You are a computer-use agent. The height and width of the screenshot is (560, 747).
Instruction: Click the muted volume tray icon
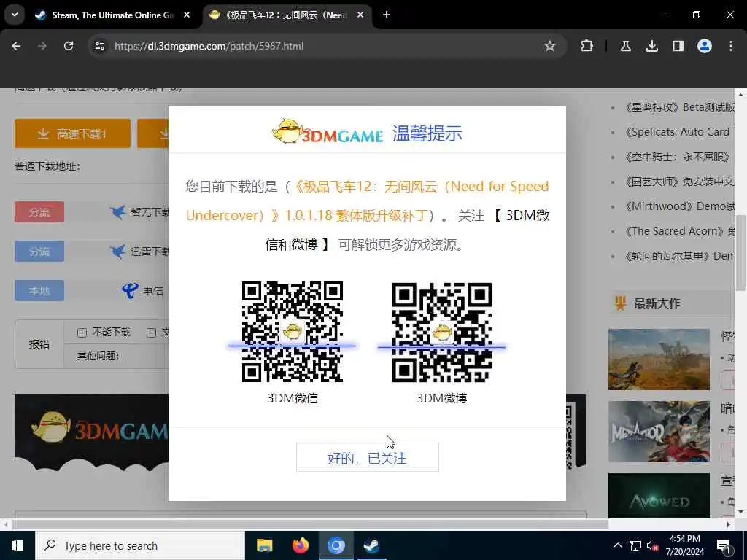(653, 546)
